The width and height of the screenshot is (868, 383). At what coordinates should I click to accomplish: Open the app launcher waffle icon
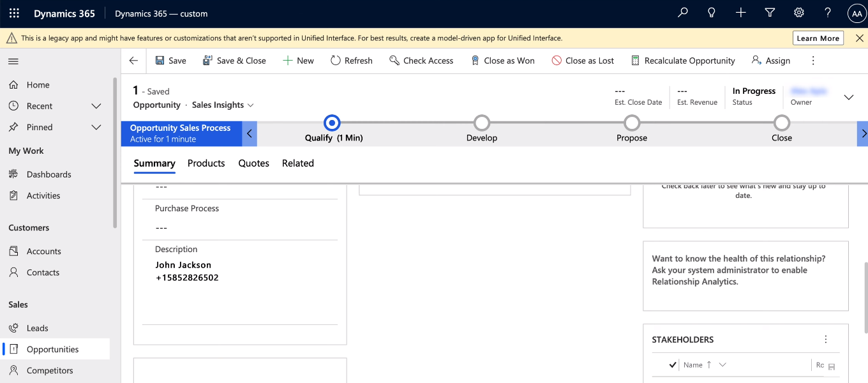click(x=14, y=13)
